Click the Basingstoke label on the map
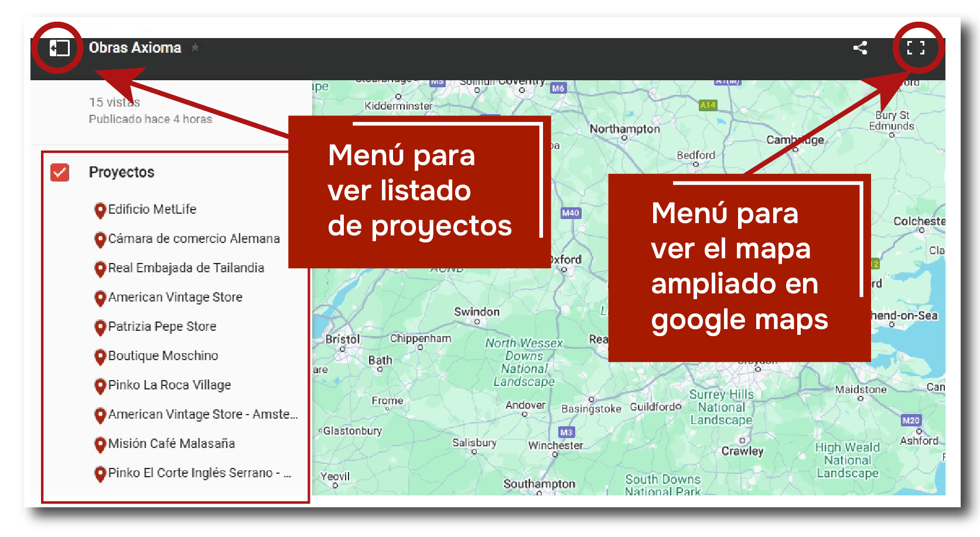Image resolution: width=980 pixels, height=537 pixels. [591, 409]
